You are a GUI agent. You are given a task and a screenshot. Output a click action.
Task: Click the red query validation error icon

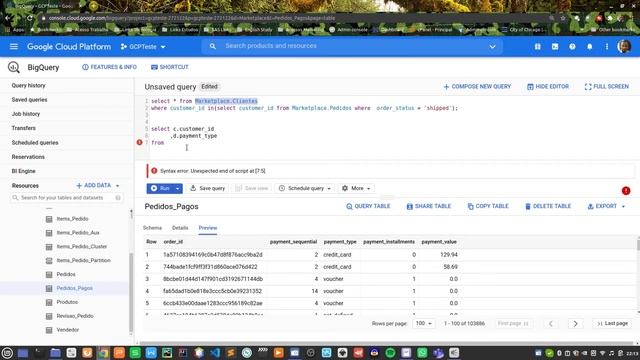pos(626,191)
